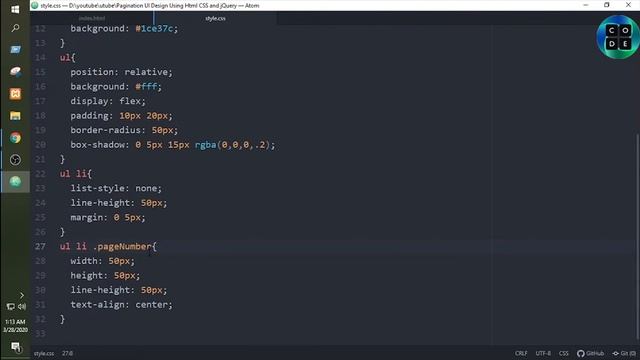Change CRLF line ending in status bar

click(521, 353)
